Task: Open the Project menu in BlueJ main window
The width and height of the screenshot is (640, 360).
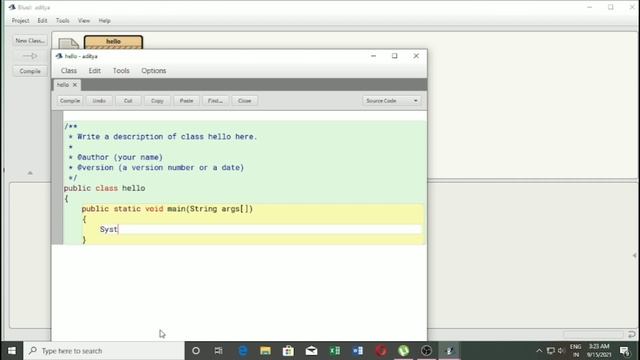Action: pos(20,20)
